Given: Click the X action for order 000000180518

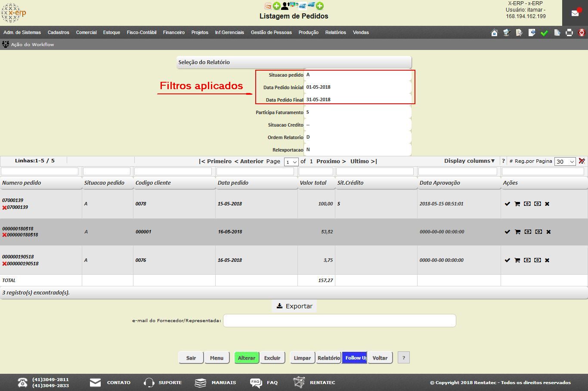Looking at the screenshot, I should tap(548, 232).
